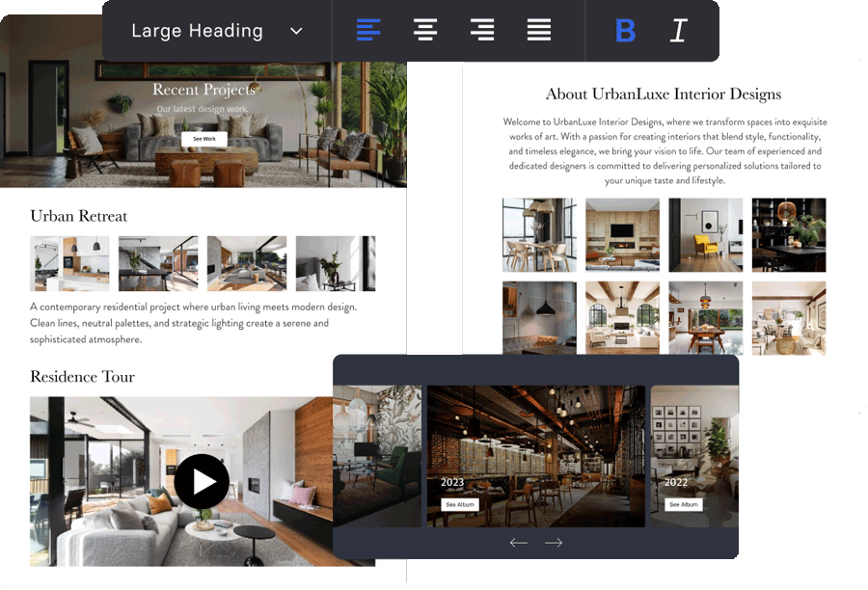Screen dimensions: 868x590
Task: Toggle italic formatting
Action: [679, 31]
